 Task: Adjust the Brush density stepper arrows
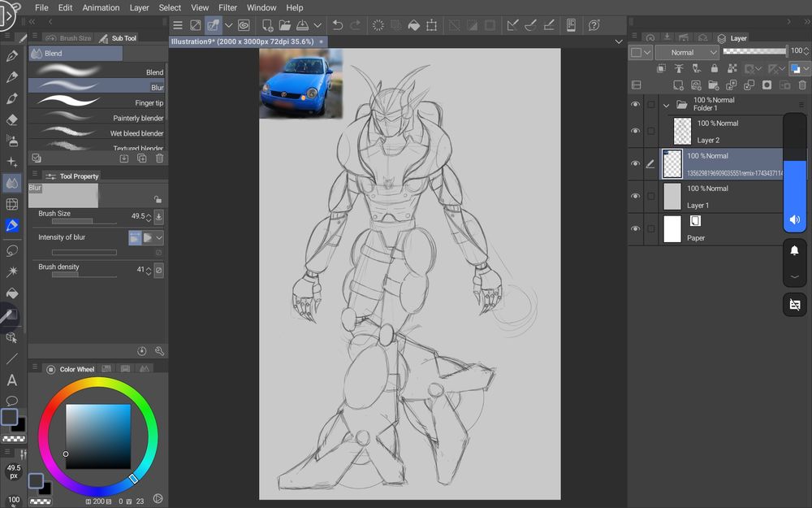click(x=149, y=270)
